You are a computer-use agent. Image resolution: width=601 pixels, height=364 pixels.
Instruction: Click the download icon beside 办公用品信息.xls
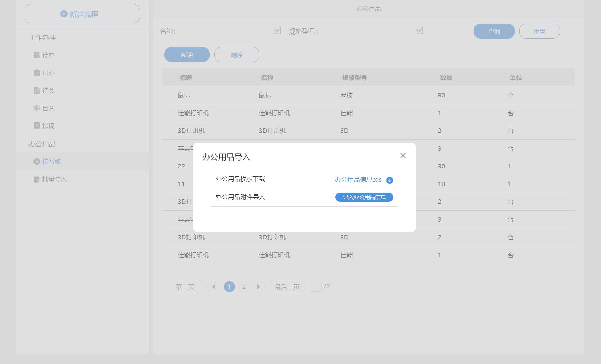coord(389,180)
